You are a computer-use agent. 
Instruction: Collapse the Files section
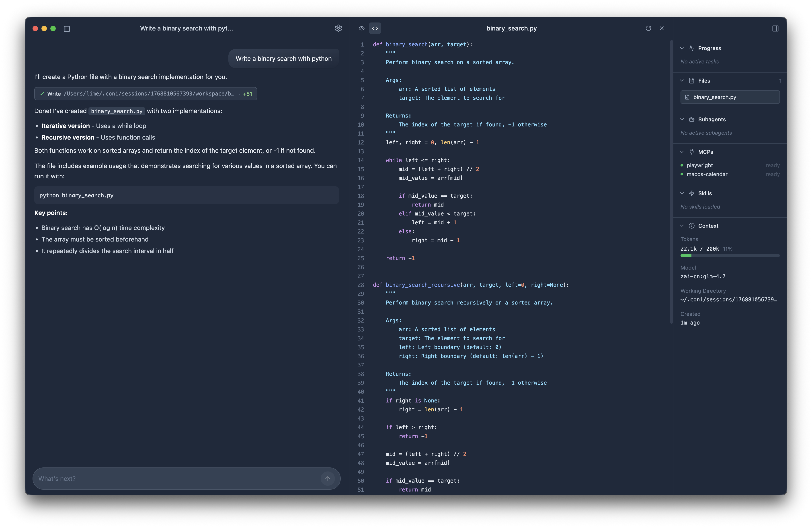(682, 80)
